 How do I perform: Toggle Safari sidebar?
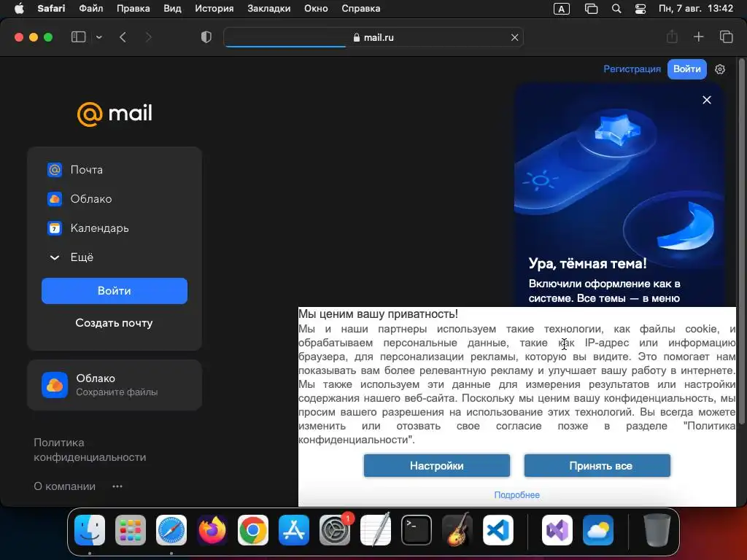coord(78,37)
